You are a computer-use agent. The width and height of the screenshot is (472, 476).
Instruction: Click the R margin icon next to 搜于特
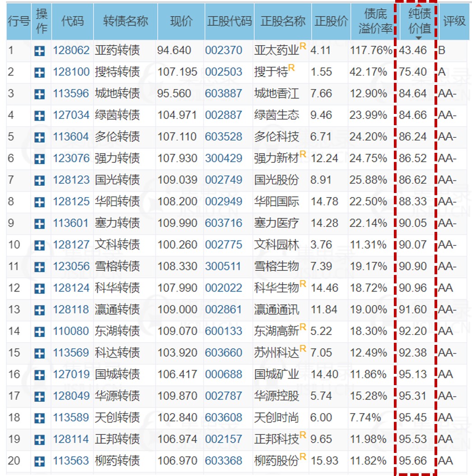(291, 68)
